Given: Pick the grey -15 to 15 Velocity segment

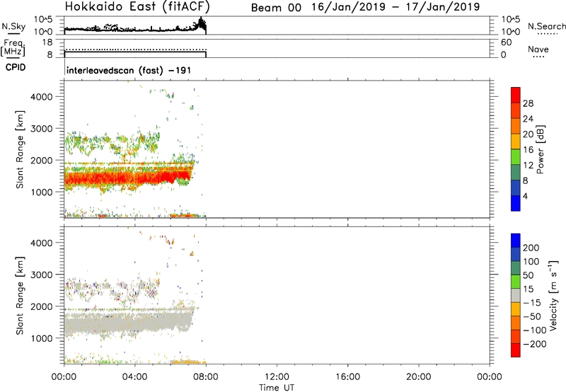Looking at the screenshot, I should (x=516, y=295).
